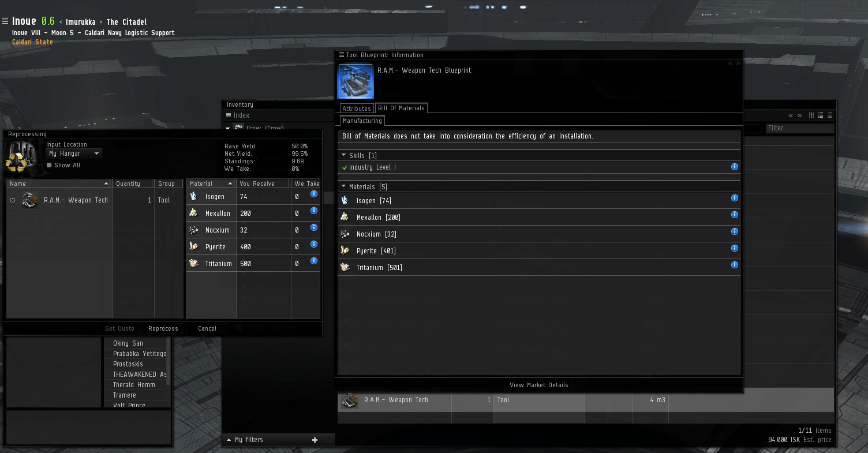Screen dimensions: 868x453
Task: Click the Reprocess button
Action: [x=163, y=328]
